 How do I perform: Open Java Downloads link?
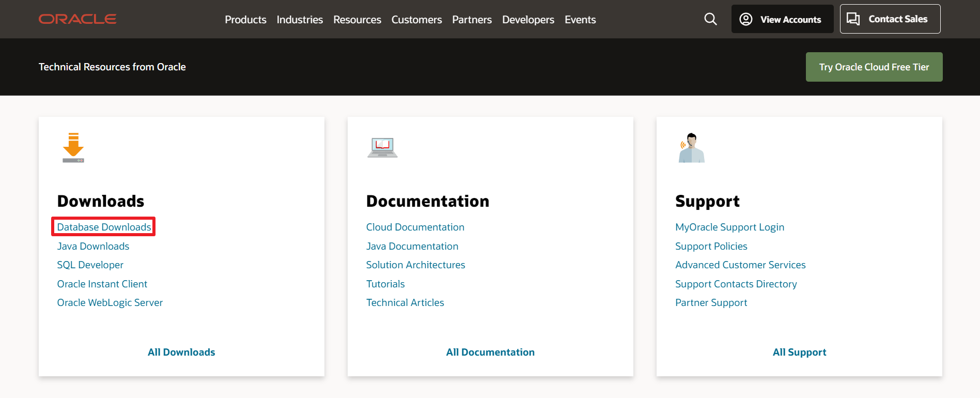(93, 246)
